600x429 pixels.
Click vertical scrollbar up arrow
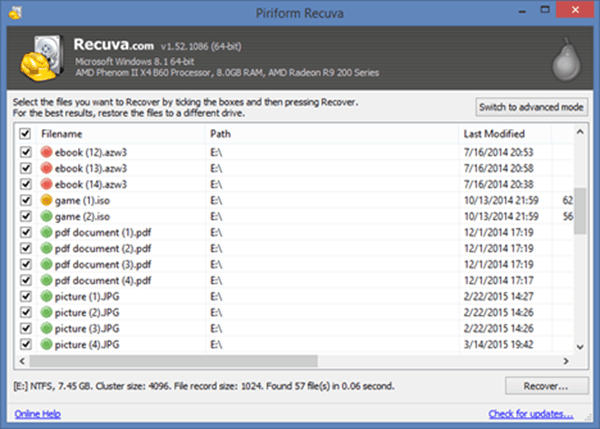[x=580, y=132]
